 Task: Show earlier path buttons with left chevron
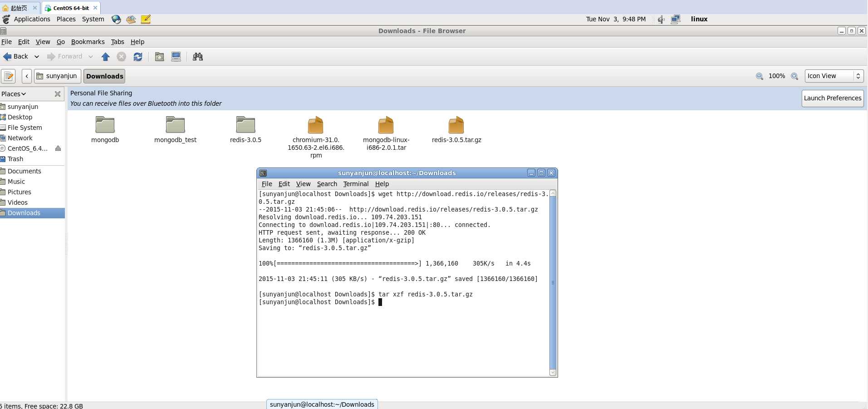pyautogui.click(x=27, y=76)
